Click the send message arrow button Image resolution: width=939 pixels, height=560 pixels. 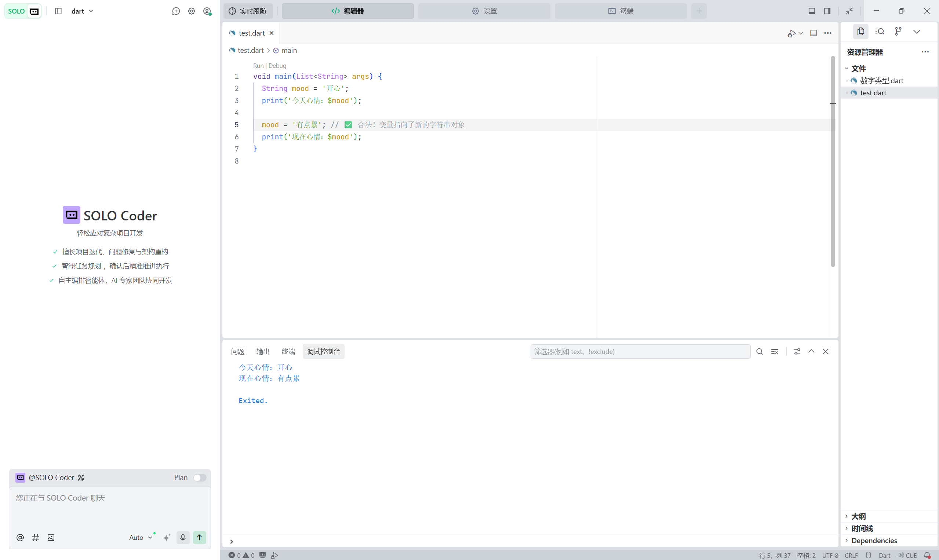pyautogui.click(x=199, y=537)
